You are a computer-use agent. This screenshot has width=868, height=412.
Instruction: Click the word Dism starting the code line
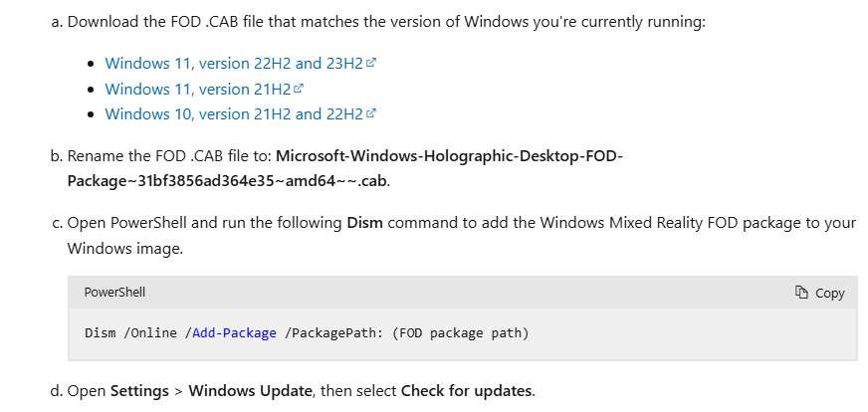101,332
